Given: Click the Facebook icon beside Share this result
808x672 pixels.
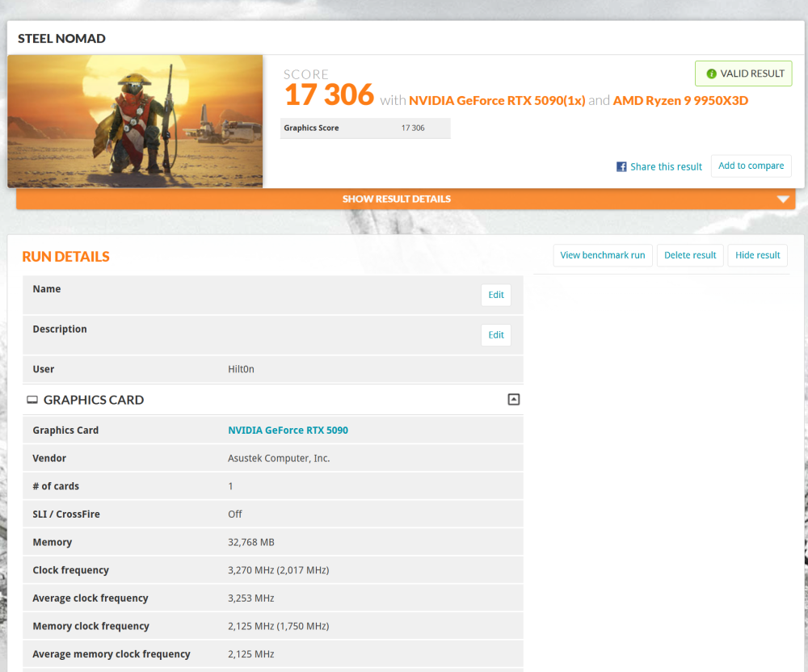Looking at the screenshot, I should pyautogui.click(x=621, y=166).
